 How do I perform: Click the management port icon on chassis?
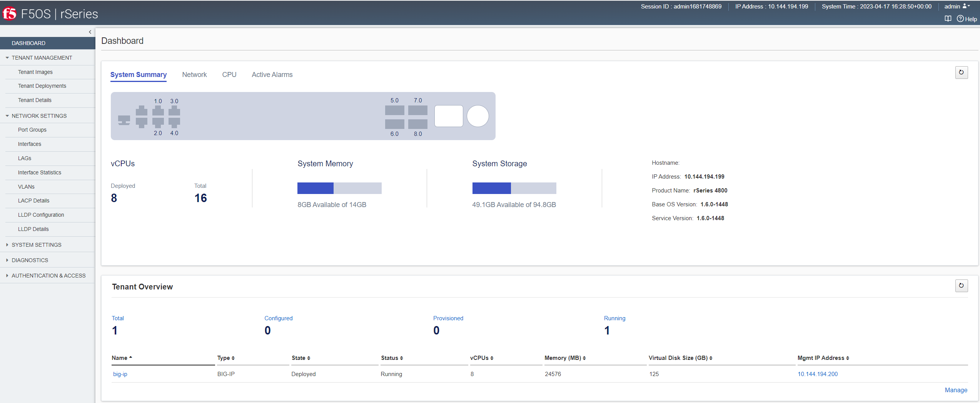pyautogui.click(x=124, y=120)
